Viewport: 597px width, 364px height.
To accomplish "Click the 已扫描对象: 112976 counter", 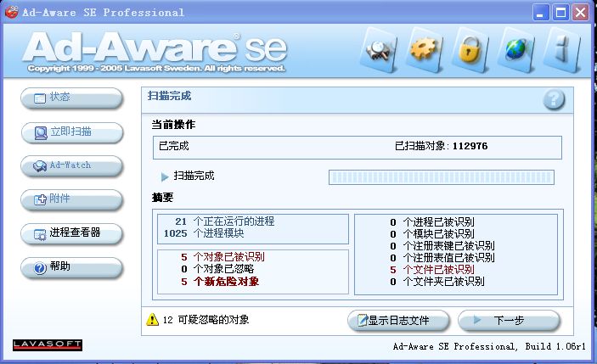I will [442, 146].
